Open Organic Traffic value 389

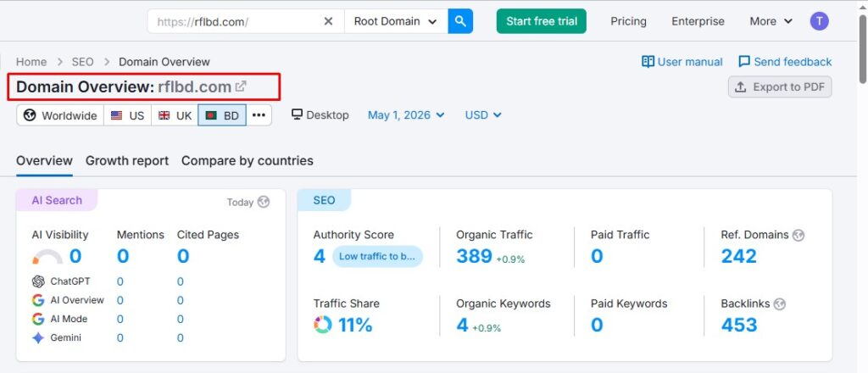point(474,256)
